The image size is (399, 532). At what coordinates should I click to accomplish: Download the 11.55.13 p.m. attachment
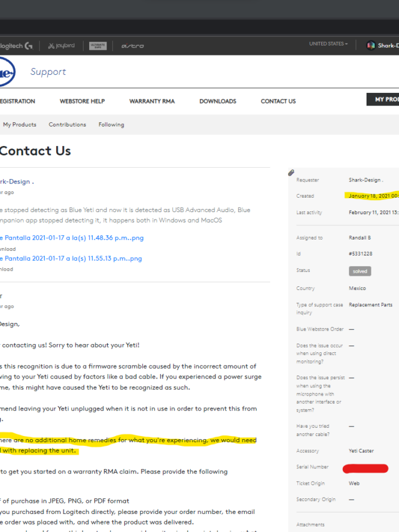(6, 269)
